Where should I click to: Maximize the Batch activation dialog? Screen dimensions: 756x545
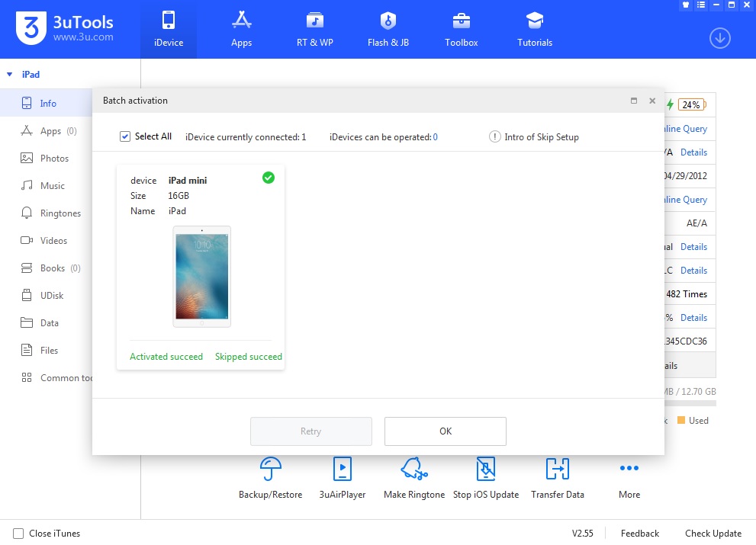point(634,101)
